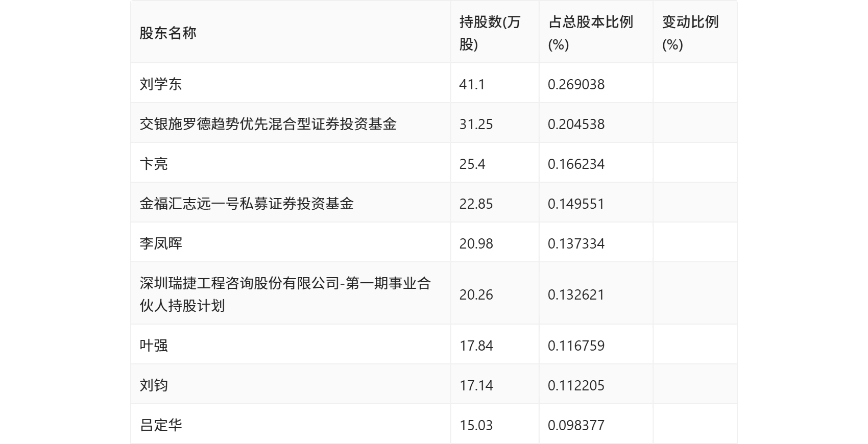Select 深圳瑞捷工程咨询股份有限公司 partner plan name
The width and height of the screenshot is (868, 444).
pos(285,294)
